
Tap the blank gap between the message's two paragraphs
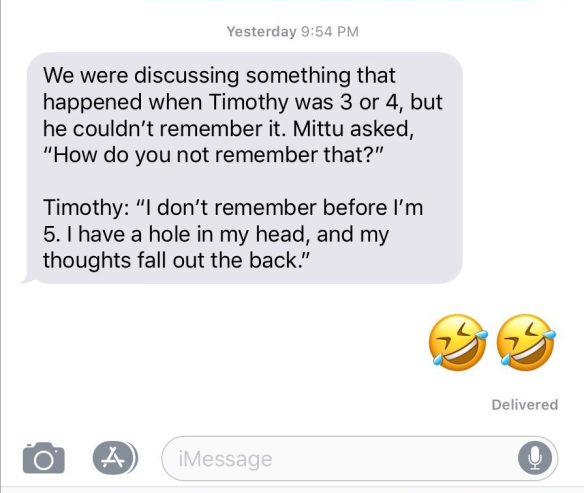tap(244, 181)
